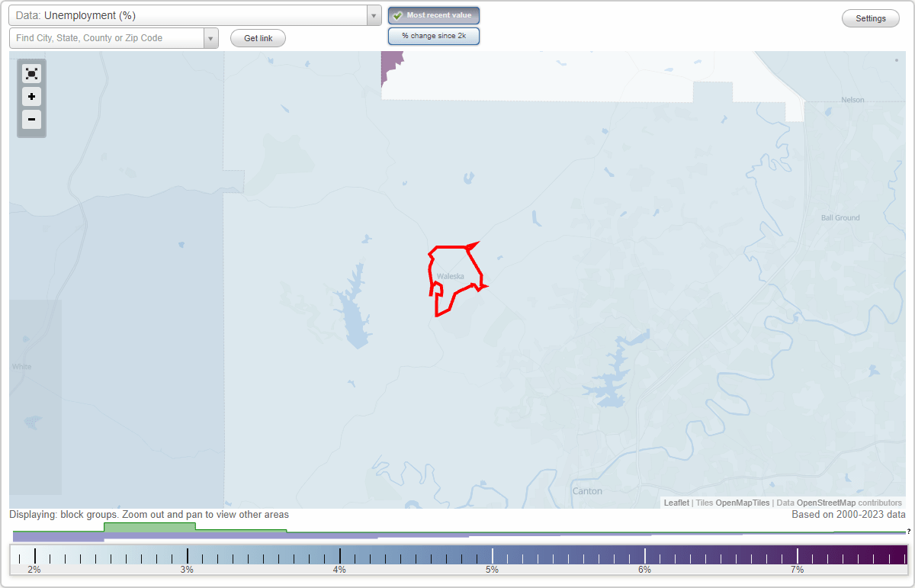Click the Ball Ground label on the map
Screen dimensions: 915x588
(840, 217)
